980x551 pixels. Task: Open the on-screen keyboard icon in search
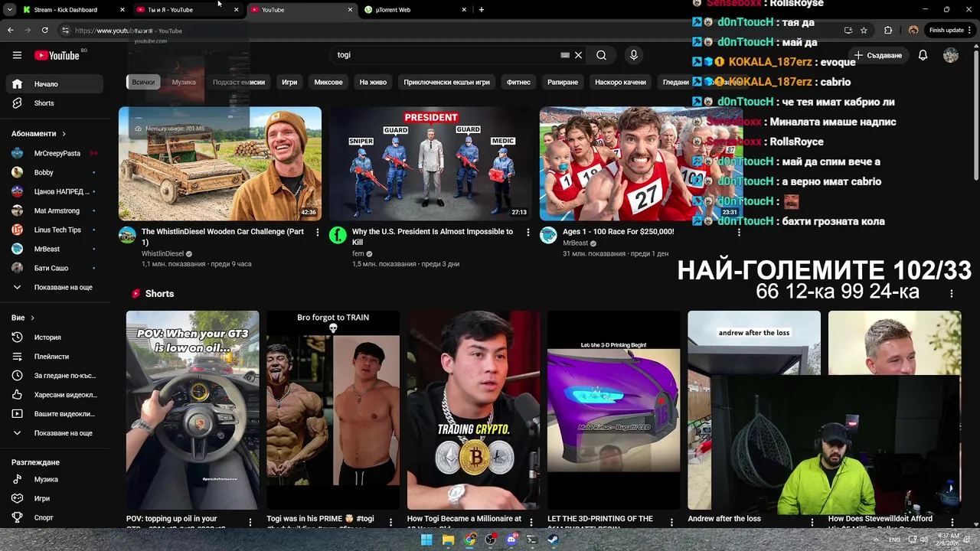coord(565,55)
